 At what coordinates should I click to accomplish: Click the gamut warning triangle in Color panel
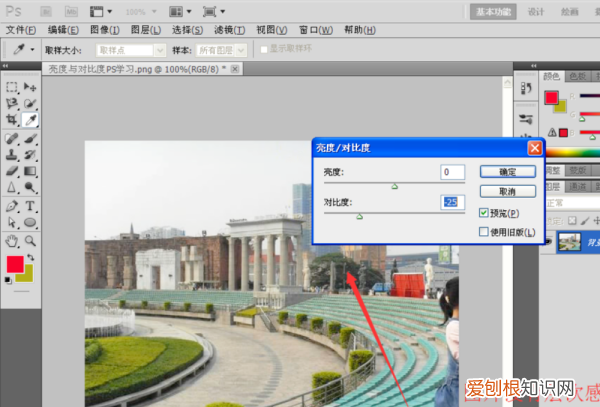pyautogui.click(x=552, y=132)
